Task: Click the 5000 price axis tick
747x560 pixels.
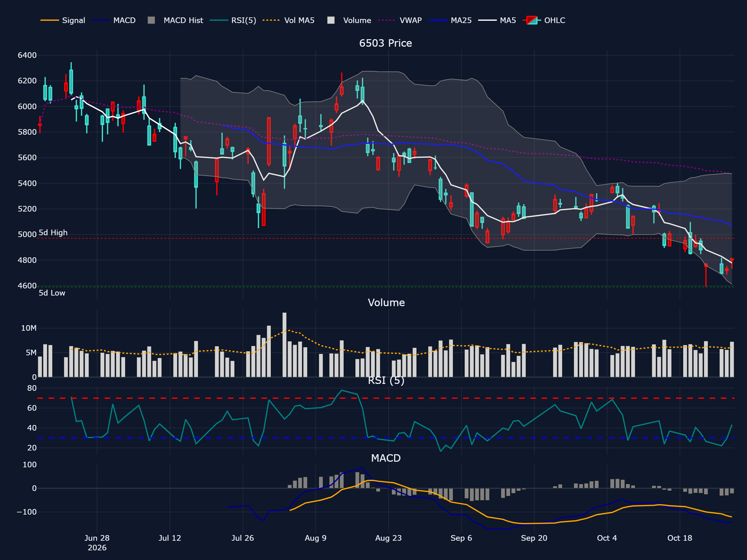Action: (27, 235)
